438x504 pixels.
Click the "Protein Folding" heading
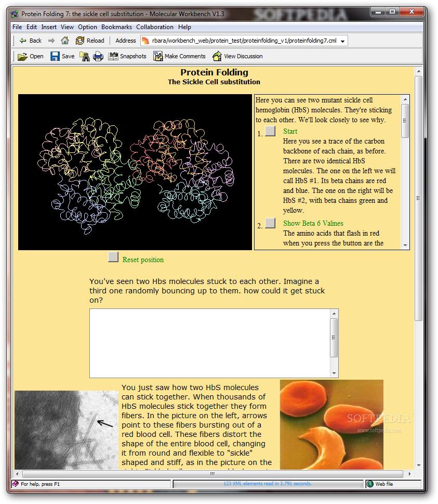(214, 72)
